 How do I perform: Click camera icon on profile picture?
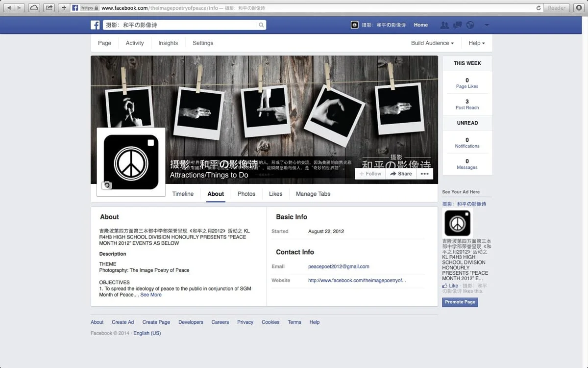click(106, 185)
